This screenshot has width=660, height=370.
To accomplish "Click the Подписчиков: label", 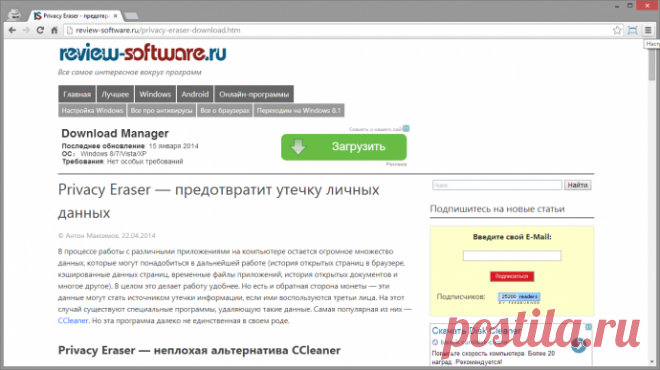I will pyautogui.click(x=461, y=297).
